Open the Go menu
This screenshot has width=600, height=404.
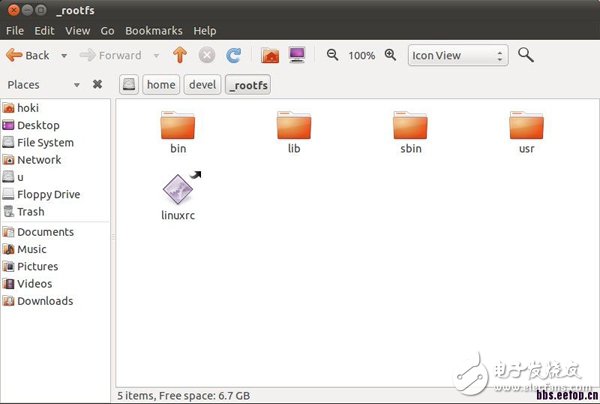click(x=108, y=31)
